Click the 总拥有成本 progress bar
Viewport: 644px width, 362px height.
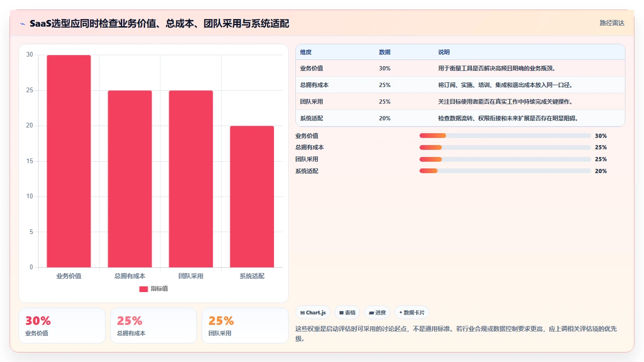tap(505, 147)
